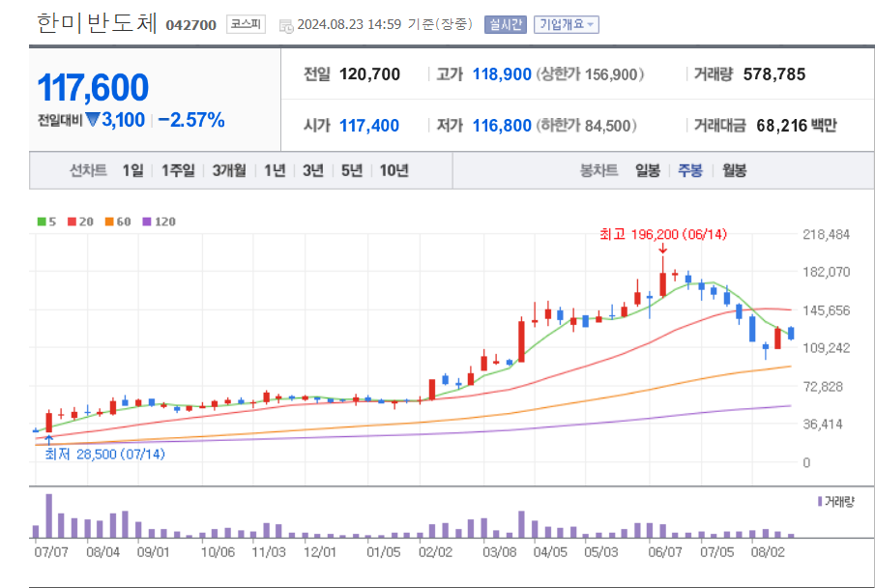The image size is (875, 588).
Task: Select the 3년 line chart tab
Action: pyautogui.click(x=313, y=170)
